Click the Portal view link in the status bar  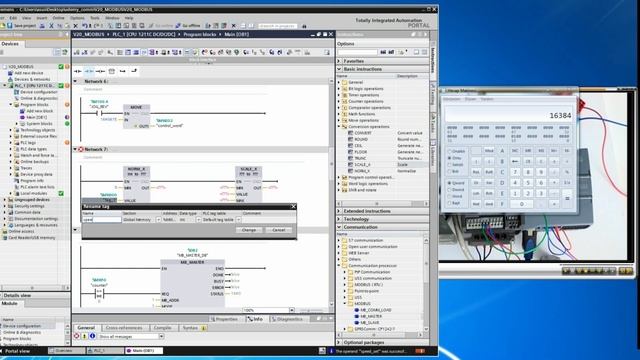tap(17, 351)
